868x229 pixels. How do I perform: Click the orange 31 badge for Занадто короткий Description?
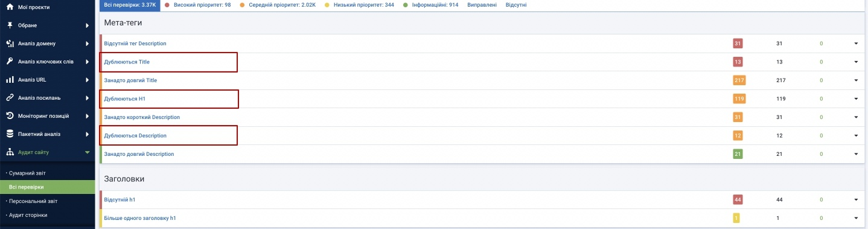point(738,117)
